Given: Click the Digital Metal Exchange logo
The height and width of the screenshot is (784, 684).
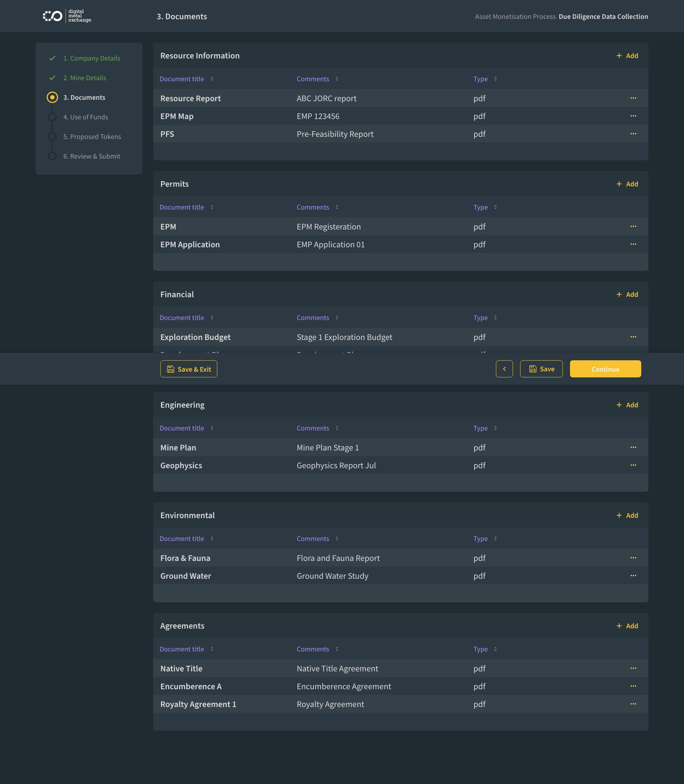Looking at the screenshot, I should (x=67, y=16).
